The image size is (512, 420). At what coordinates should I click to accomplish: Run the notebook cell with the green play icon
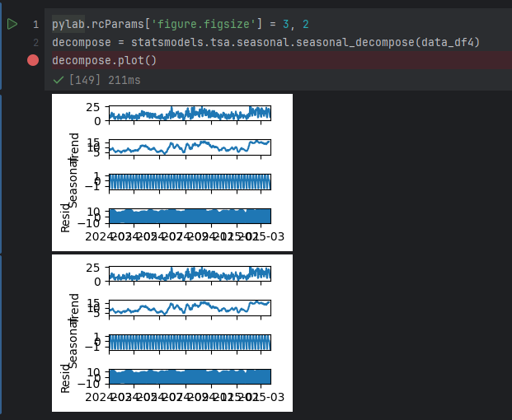12,24
